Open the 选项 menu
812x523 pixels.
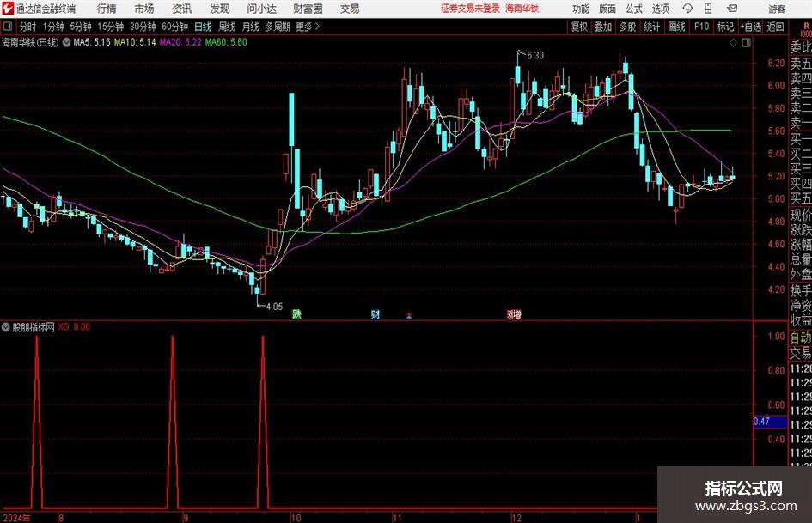[x=660, y=9]
